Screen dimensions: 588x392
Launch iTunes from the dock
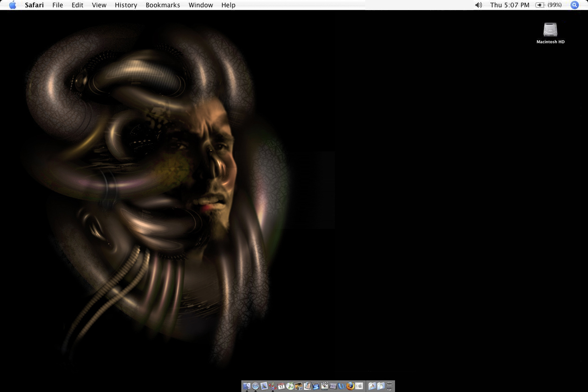click(x=290, y=386)
